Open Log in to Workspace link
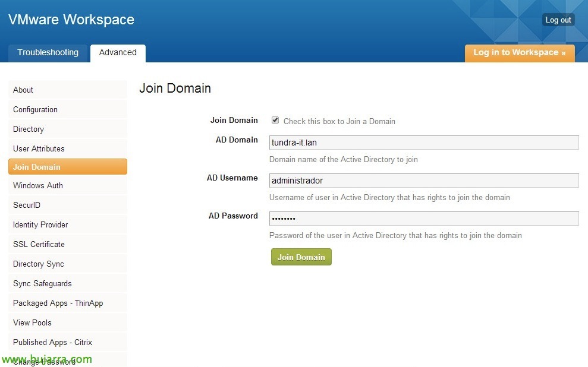 pos(520,53)
